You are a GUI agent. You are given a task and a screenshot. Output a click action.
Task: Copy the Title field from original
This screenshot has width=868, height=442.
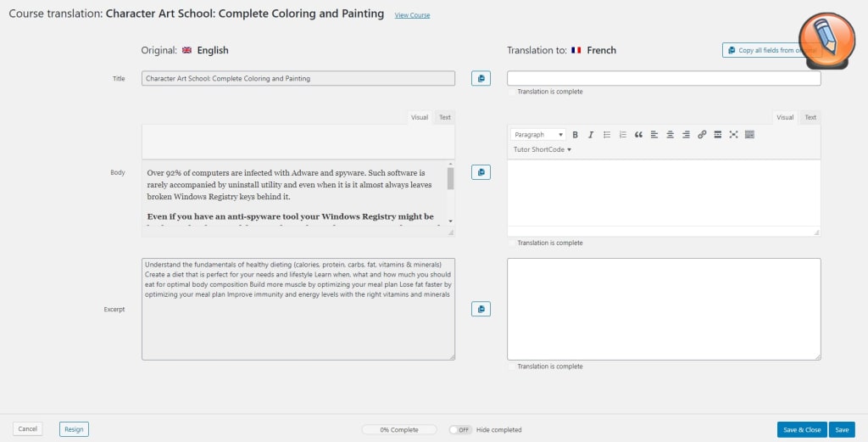(x=481, y=78)
